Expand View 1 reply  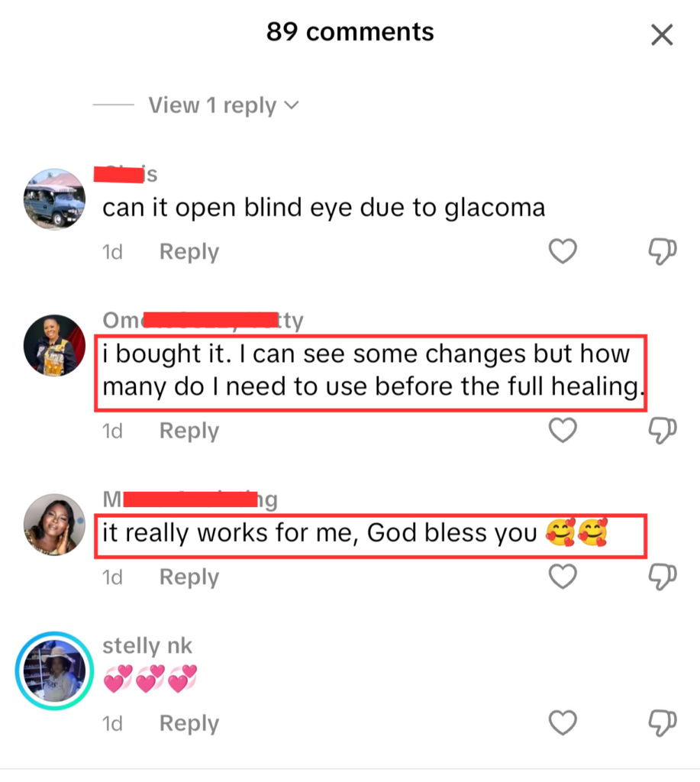click(224, 105)
